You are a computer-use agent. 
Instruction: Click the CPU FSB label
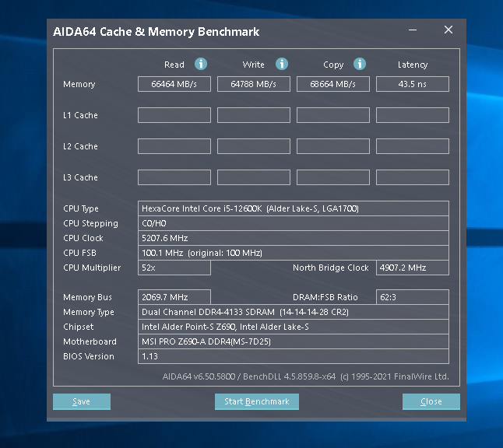pyautogui.click(x=79, y=253)
